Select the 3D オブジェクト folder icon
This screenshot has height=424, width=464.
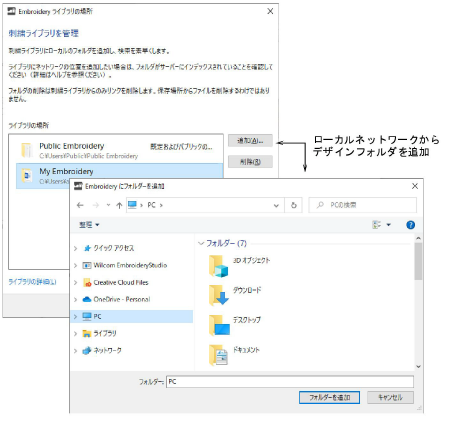tap(219, 266)
